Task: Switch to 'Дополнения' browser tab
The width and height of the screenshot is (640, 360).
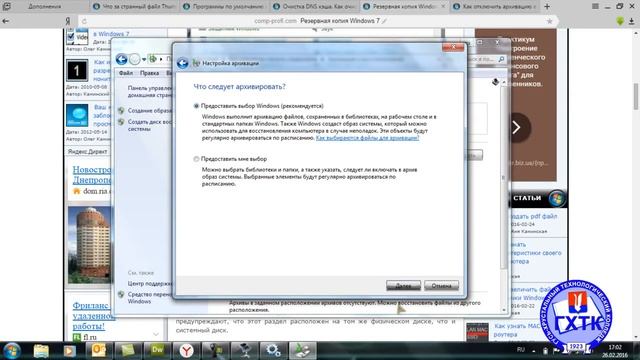Action: (x=45, y=7)
